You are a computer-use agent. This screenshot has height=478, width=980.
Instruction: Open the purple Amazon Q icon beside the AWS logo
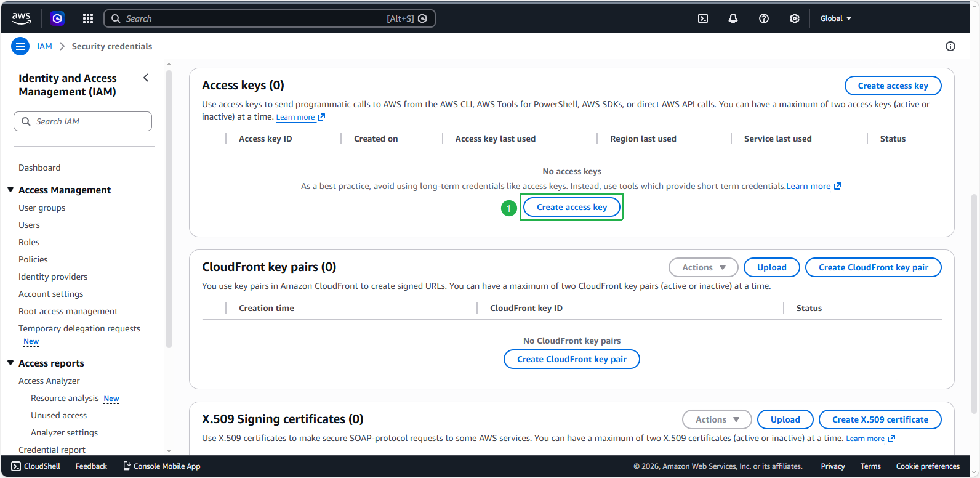point(57,18)
